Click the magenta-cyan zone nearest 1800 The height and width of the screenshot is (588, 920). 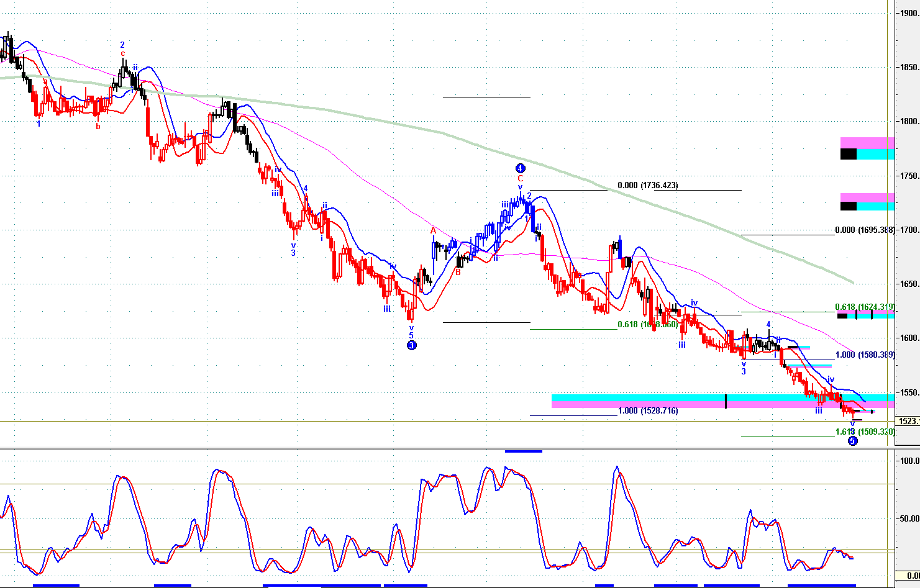coord(867,148)
